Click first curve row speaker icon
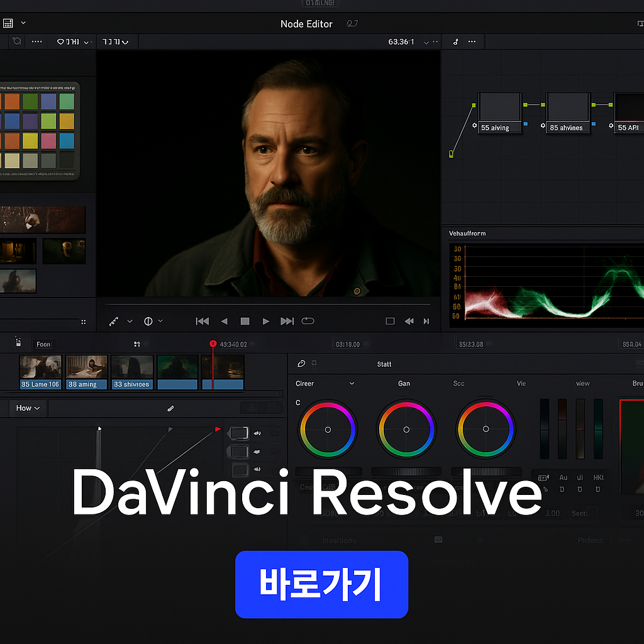 (257, 433)
